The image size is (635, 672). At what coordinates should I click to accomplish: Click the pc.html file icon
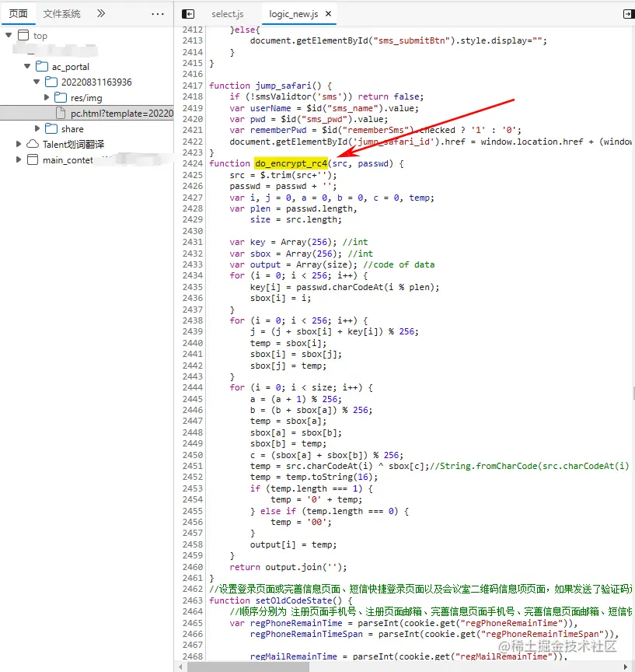coord(61,113)
